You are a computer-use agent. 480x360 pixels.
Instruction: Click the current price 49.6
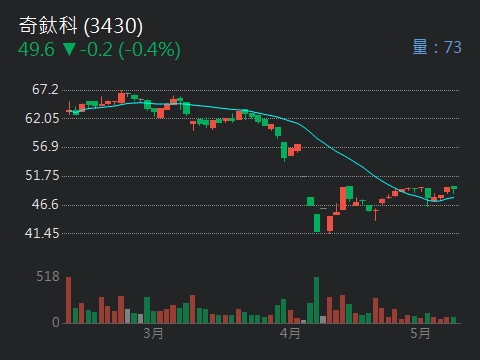click(36, 50)
